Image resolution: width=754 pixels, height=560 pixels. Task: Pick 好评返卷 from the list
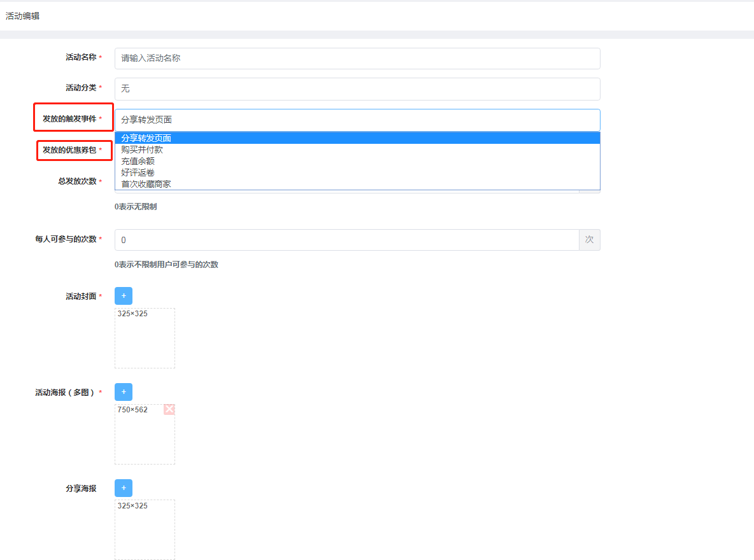(357, 172)
